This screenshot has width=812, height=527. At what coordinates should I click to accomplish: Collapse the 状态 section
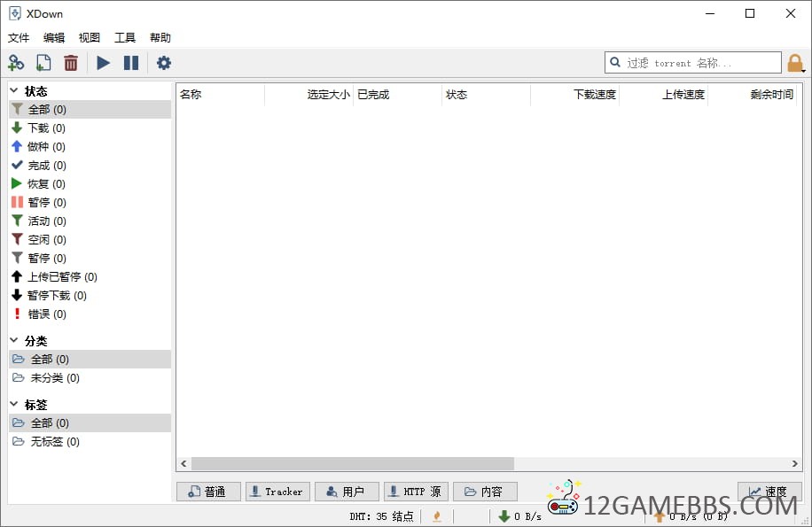click(x=14, y=90)
